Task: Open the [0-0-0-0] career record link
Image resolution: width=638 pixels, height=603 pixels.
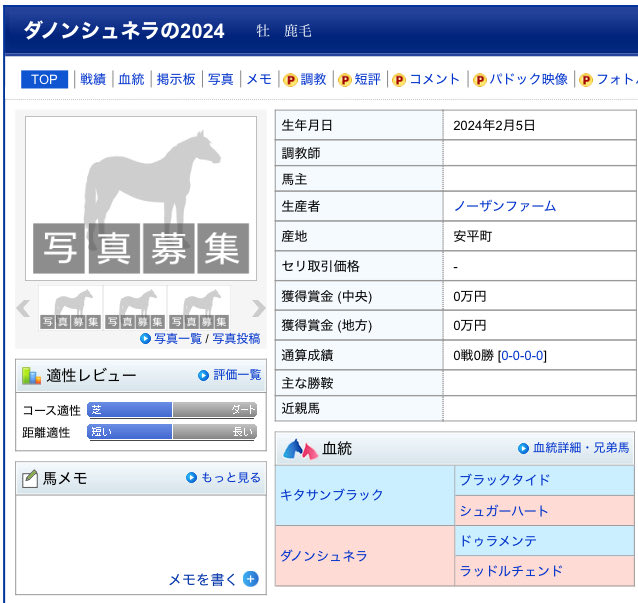Action: [x=522, y=356]
